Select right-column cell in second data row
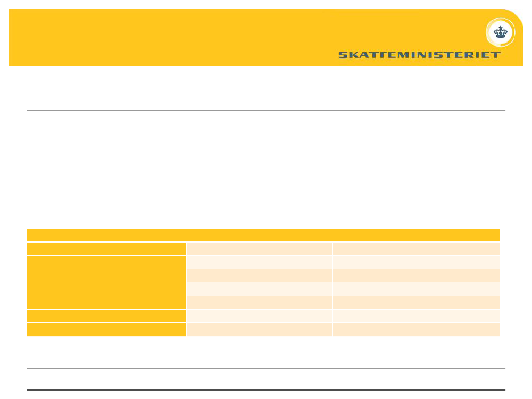The width and height of the screenshot is (532, 399). (x=417, y=262)
